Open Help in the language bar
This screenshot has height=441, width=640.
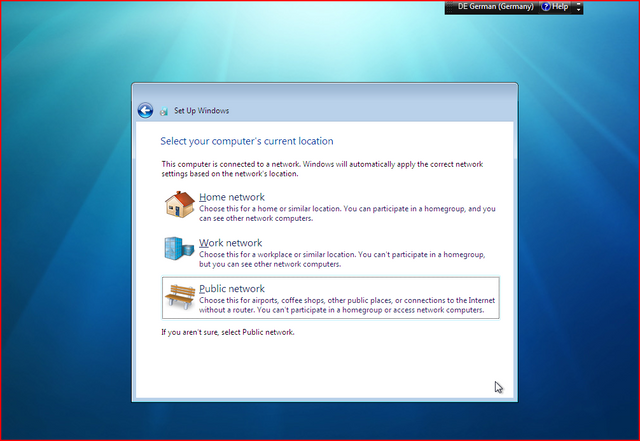click(555, 7)
